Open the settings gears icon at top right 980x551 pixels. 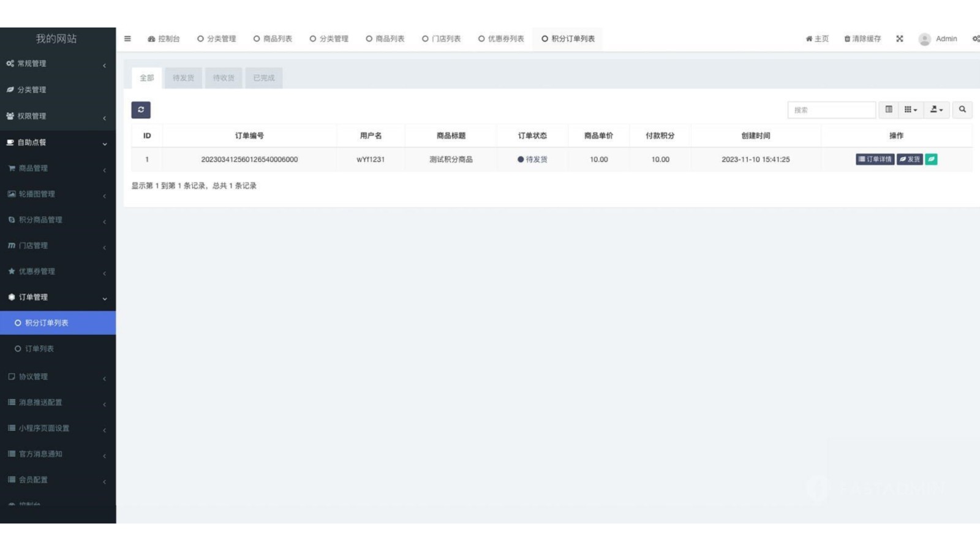click(x=976, y=39)
